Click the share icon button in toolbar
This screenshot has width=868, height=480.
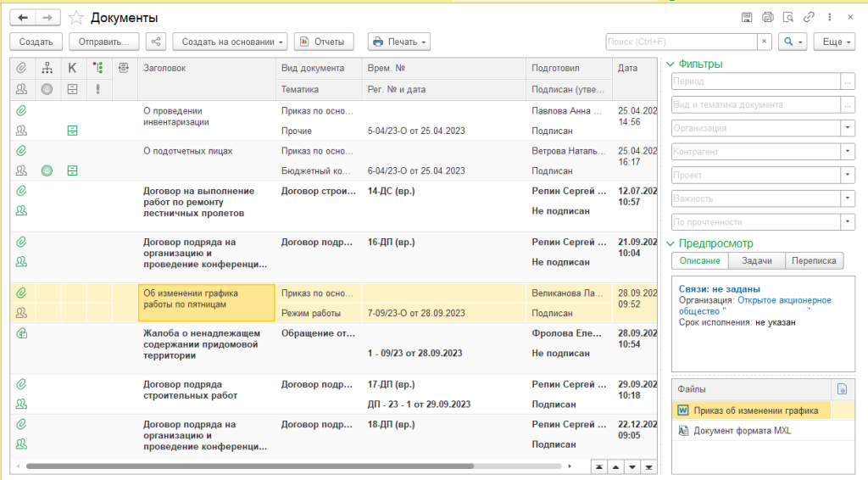click(155, 42)
